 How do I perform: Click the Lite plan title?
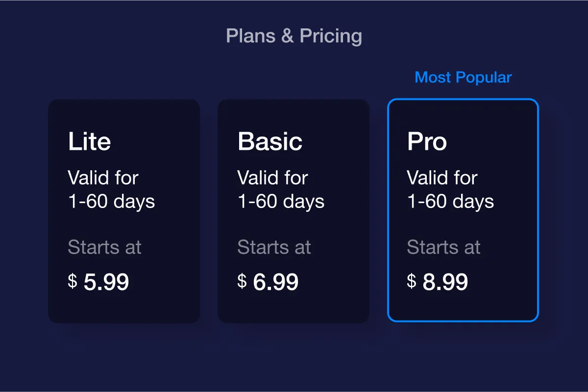point(89,141)
